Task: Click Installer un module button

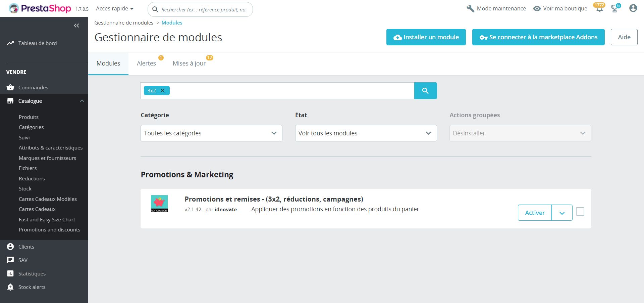Action: (426, 37)
